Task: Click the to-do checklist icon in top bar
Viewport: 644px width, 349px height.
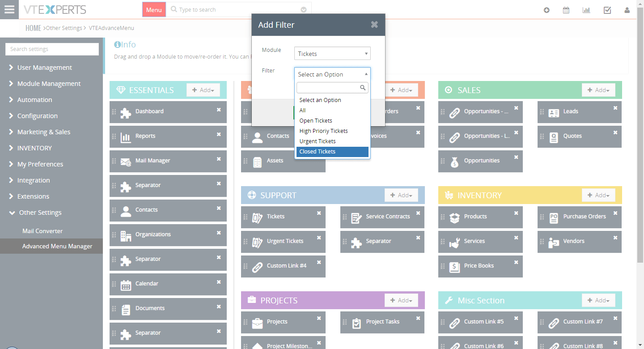Action: pos(607,9)
